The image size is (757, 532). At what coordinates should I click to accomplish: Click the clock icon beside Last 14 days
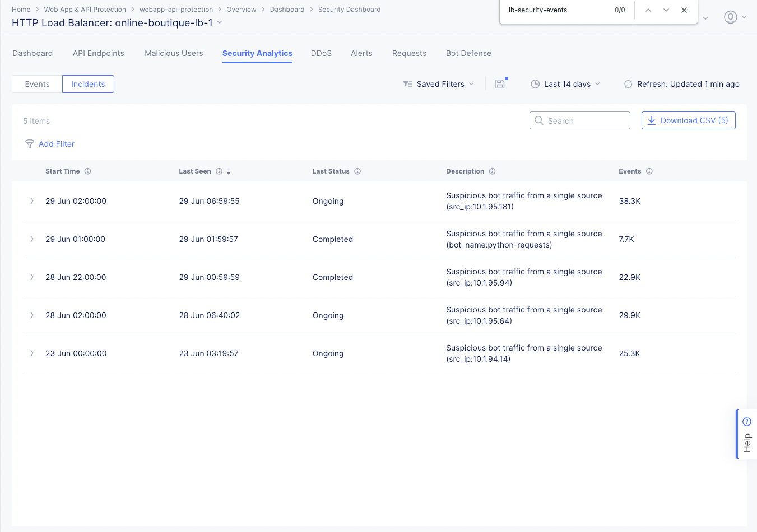click(535, 84)
